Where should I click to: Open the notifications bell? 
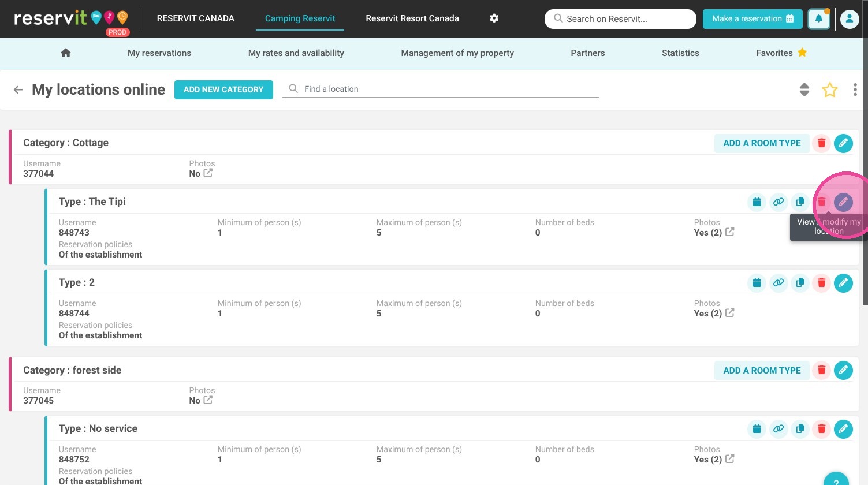(x=819, y=19)
